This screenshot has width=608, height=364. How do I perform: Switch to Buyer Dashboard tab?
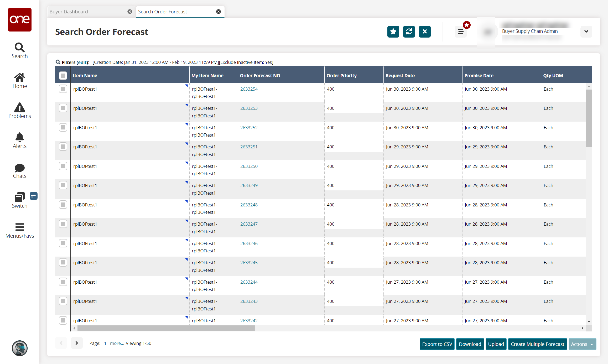coord(69,12)
